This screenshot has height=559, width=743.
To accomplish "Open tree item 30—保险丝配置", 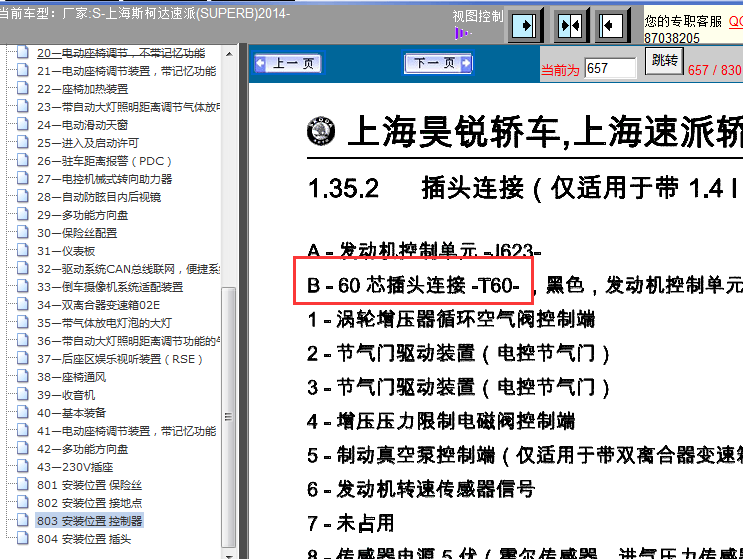I will tap(77, 233).
